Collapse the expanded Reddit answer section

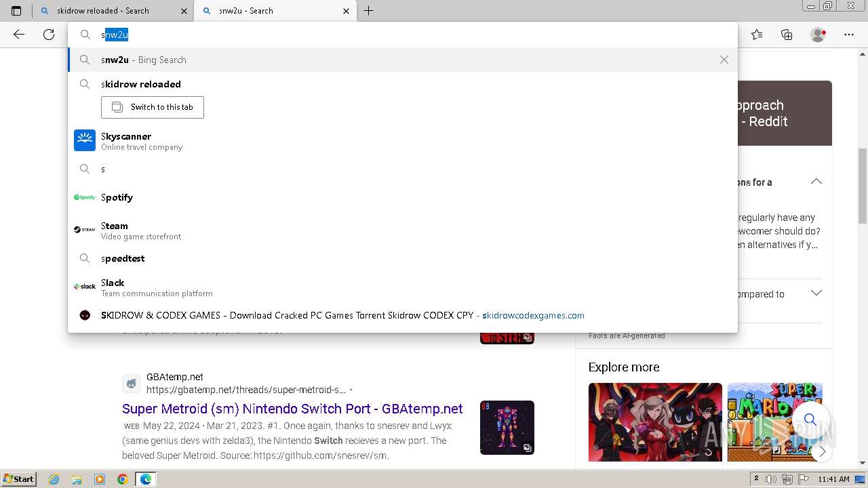816,182
